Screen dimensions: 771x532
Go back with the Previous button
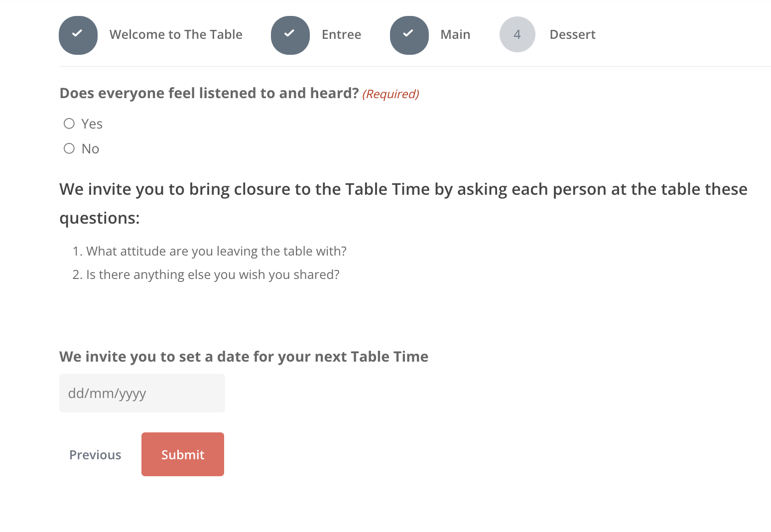coord(95,455)
